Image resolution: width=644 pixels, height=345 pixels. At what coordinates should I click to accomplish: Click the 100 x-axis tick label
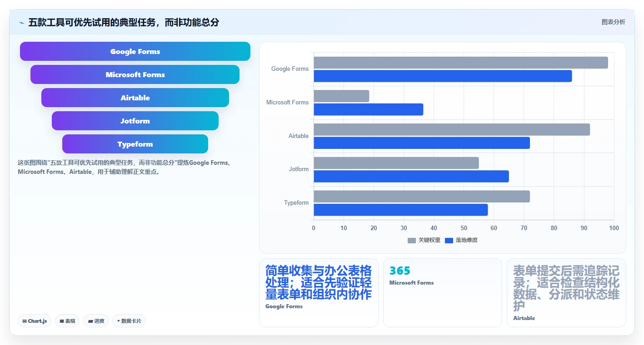pyautogui.click(x=614, y=228)
